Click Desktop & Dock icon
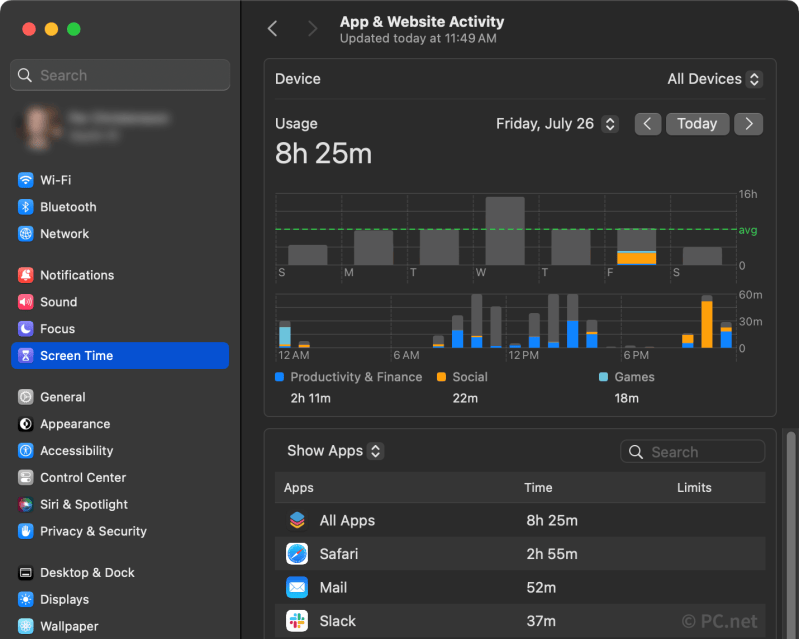Screen dimensions: 799x639 click(x=25, y=573)
